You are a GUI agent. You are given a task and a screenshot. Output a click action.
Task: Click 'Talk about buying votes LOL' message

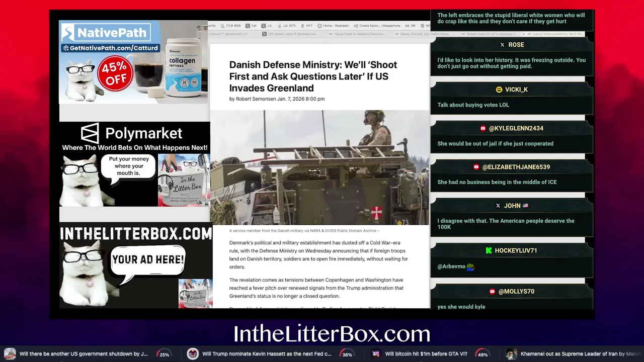[x=473, y=105]
